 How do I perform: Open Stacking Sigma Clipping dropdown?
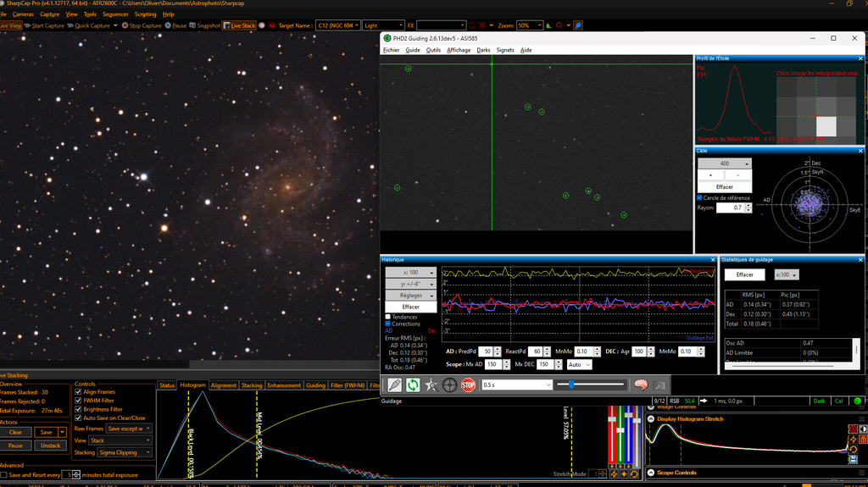tap(125, 452)
